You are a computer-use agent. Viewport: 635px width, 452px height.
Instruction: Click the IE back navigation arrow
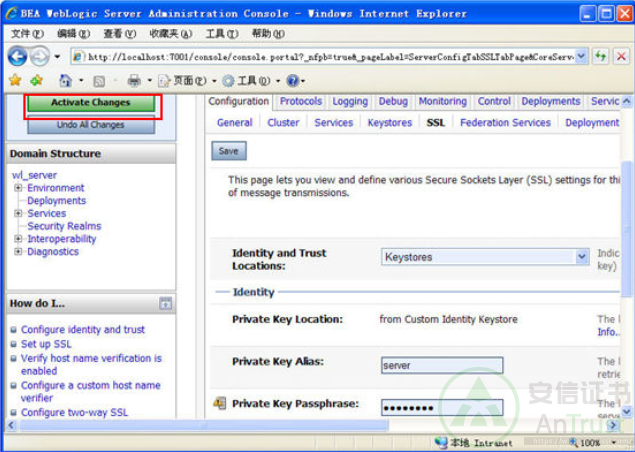tap(17, 57)
